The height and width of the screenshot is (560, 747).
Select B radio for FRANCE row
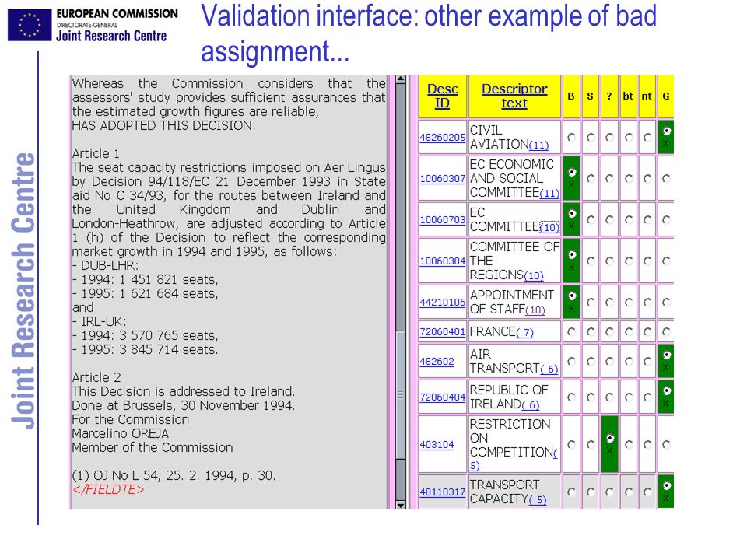click(571, 331)
